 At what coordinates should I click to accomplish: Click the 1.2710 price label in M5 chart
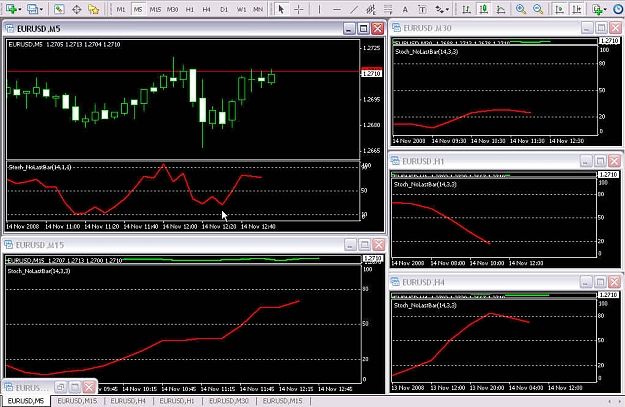(372, 73)
